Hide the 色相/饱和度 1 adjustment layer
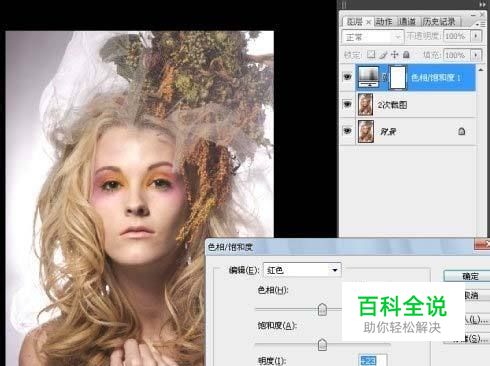 347,77
